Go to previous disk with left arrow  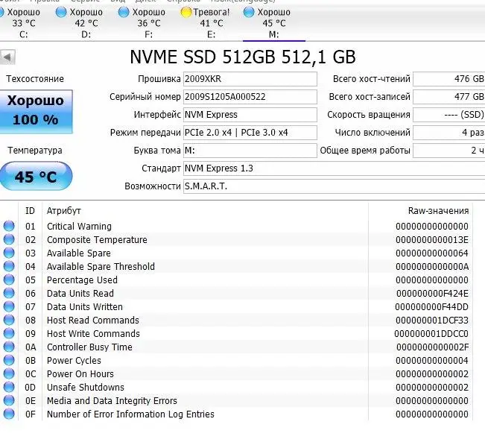(x=7, y=57)
